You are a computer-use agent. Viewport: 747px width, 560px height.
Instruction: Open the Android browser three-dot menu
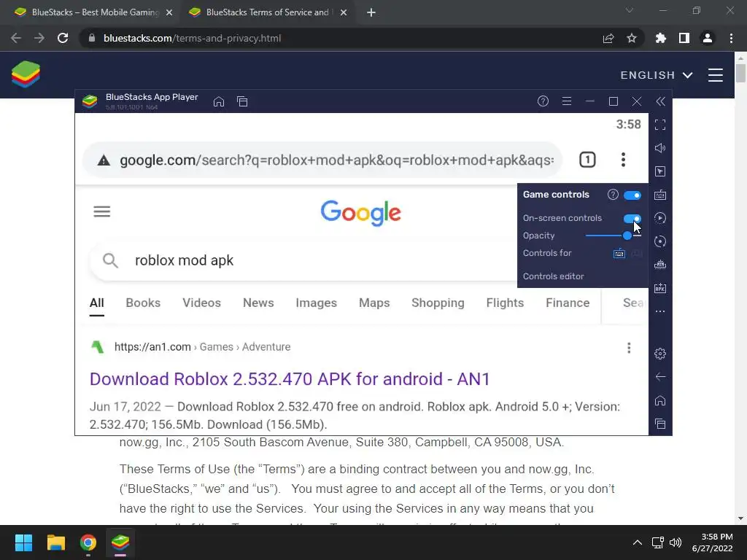623,160
